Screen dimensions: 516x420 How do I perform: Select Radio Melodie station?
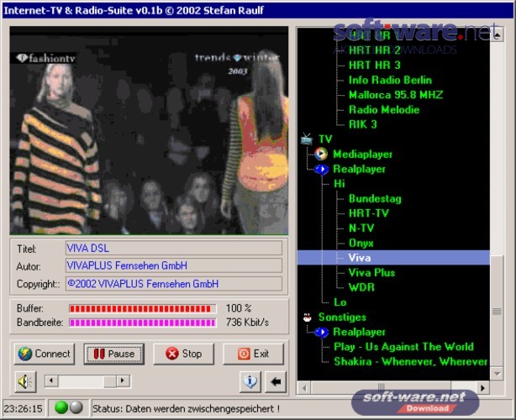(x=384, y=109)
